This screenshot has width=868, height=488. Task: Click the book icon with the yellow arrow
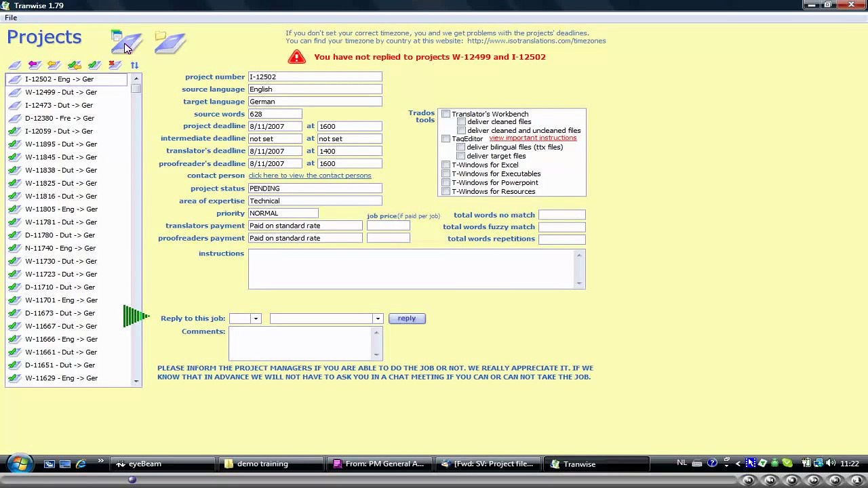pyautogui.click(x=54, y=65)
